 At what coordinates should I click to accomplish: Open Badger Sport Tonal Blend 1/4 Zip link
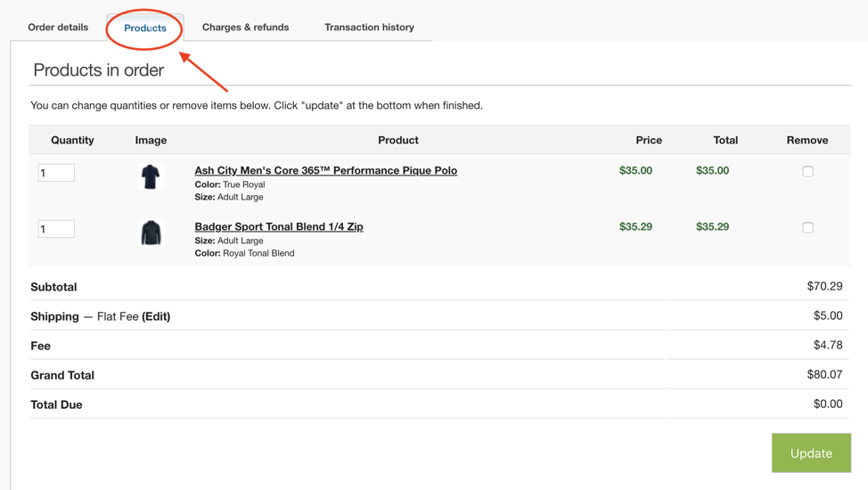coord(279,226)
